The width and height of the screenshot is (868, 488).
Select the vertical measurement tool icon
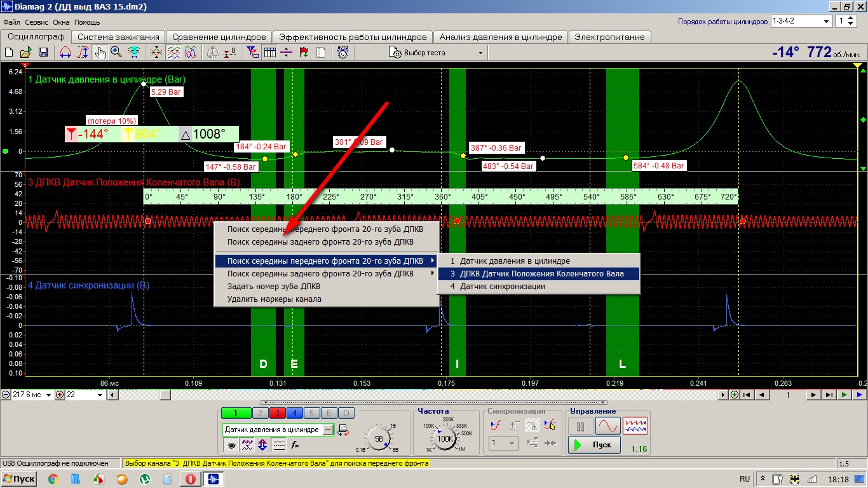(x=83, y=53)
